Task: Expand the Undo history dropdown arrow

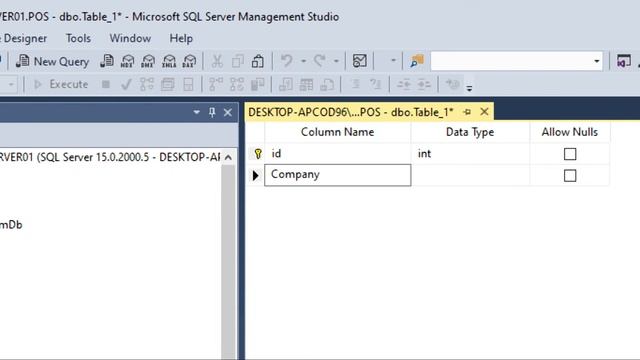Action: [x=303, y=61]
